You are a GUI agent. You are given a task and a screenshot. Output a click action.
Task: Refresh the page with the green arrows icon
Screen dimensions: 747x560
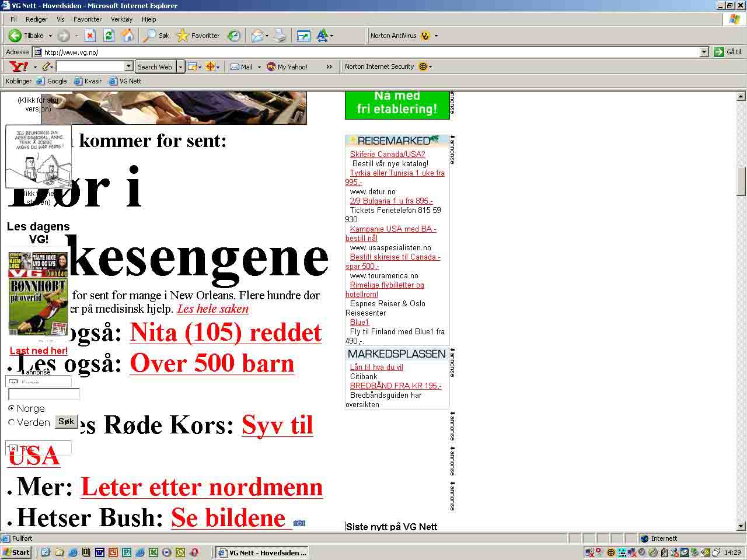tap(109, 36)
